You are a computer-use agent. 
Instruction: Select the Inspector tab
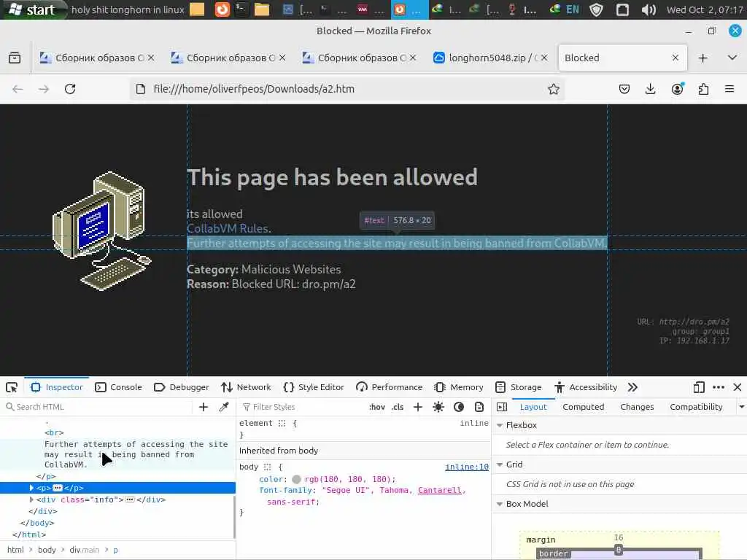click(57, 387)
